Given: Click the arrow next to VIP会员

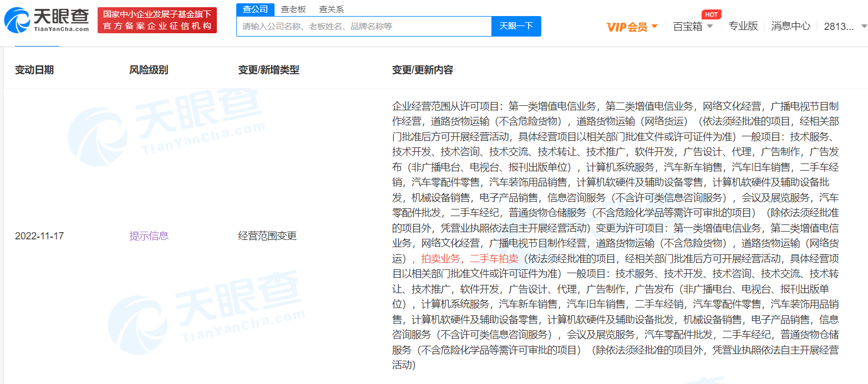Looking at the screenshot, I should click(x=655, y=26).
